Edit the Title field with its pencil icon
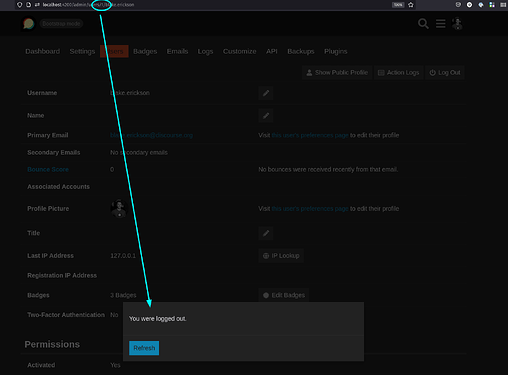The height and width of the screenshot is (375, 508). point(266,233)
